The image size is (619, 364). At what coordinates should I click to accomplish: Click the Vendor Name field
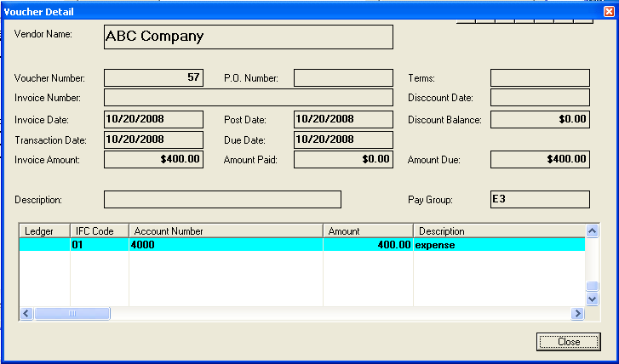click(248, 37)
